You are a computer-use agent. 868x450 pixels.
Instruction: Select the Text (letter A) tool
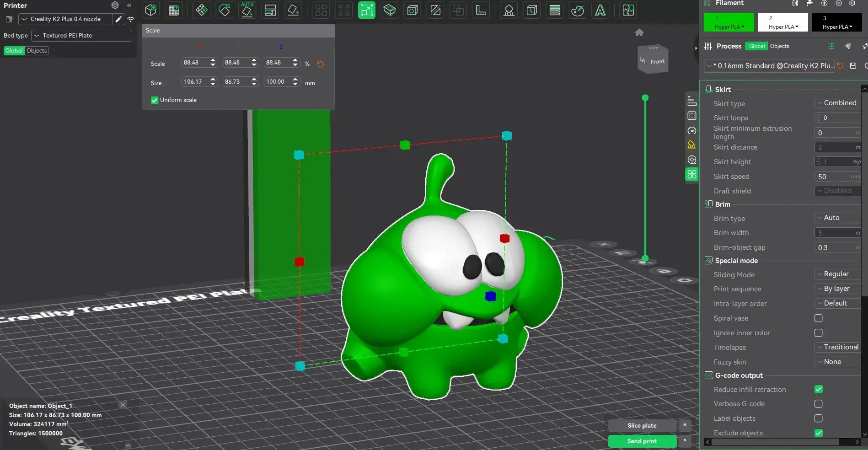coord(600,10)
